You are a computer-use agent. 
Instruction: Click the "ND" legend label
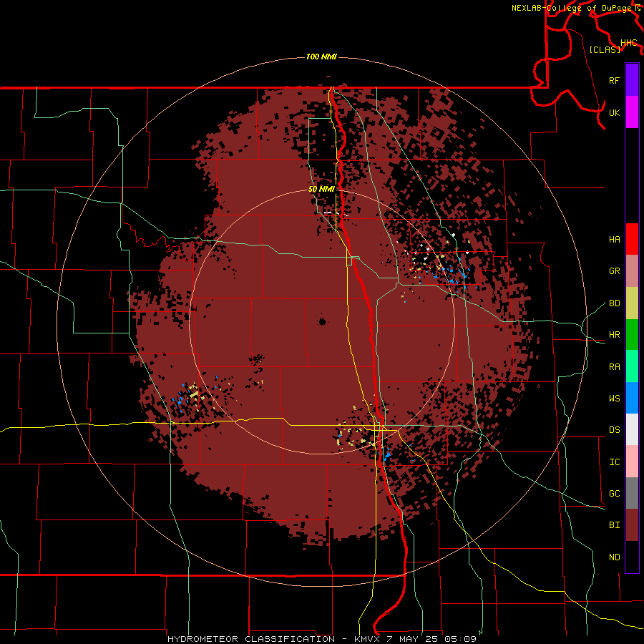click(614, 557)
